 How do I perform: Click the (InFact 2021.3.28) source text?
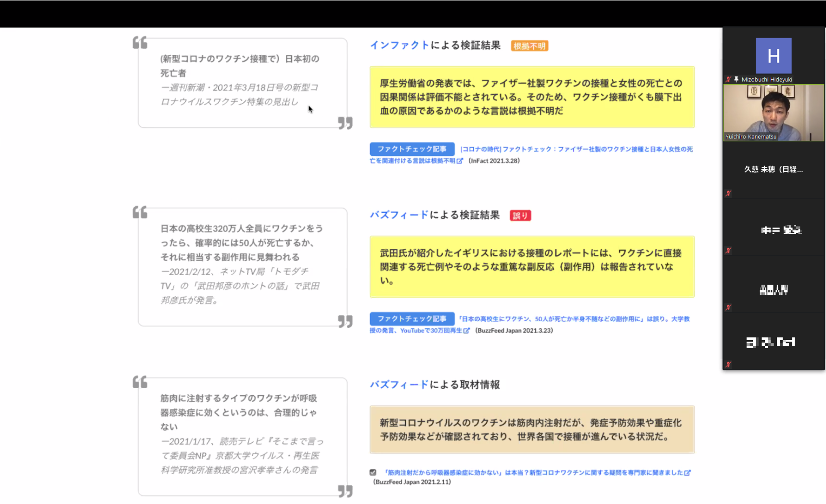[x=494, y=161]
